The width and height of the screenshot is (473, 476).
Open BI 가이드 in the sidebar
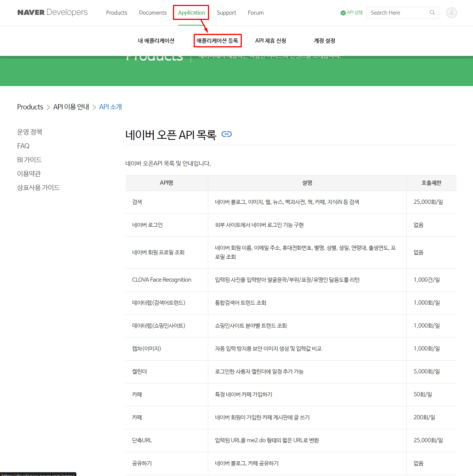pos(29,160)
